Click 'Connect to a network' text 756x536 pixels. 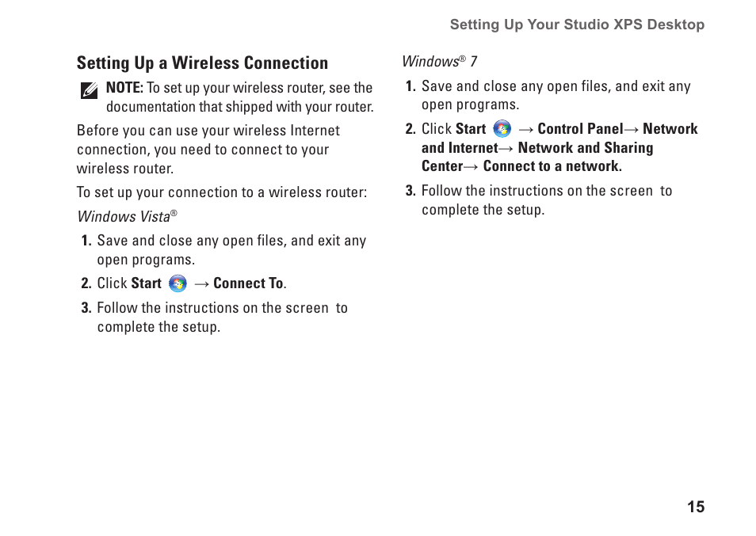point(552,166)
